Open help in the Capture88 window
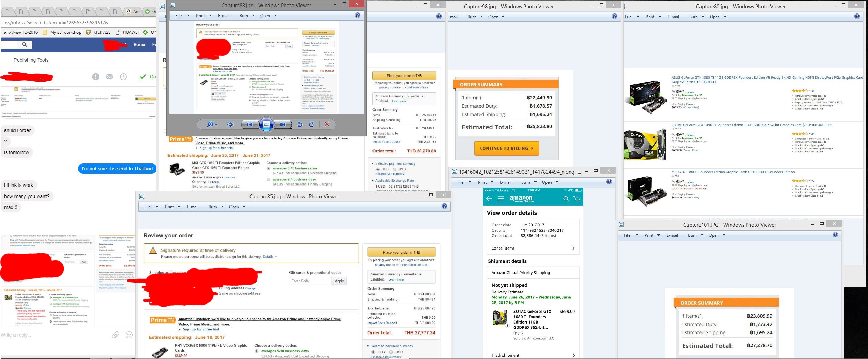 (x=358, y=15)
